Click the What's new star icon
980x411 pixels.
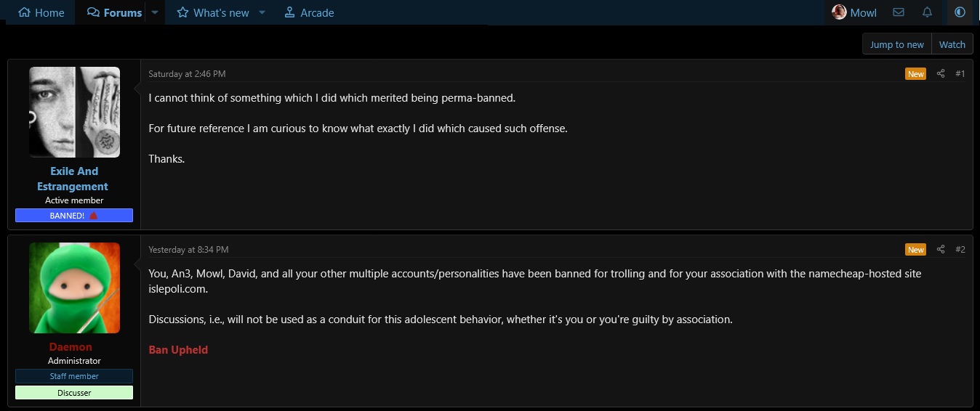tap(182, 12)
